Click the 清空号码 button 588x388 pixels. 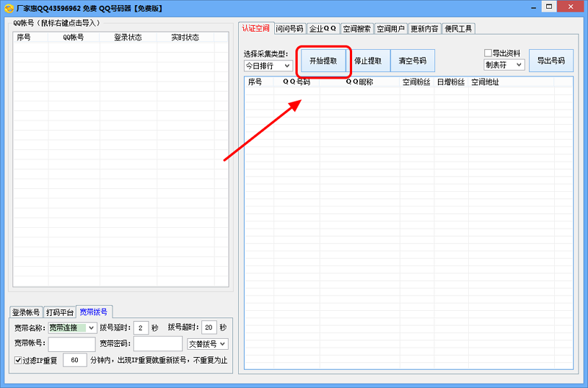[x=412, y=61]
